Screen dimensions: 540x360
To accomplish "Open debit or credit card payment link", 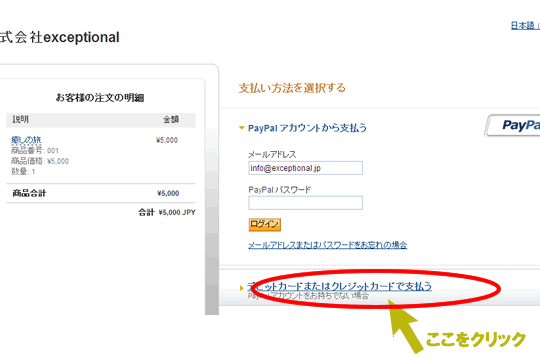I will coord(339,286).
